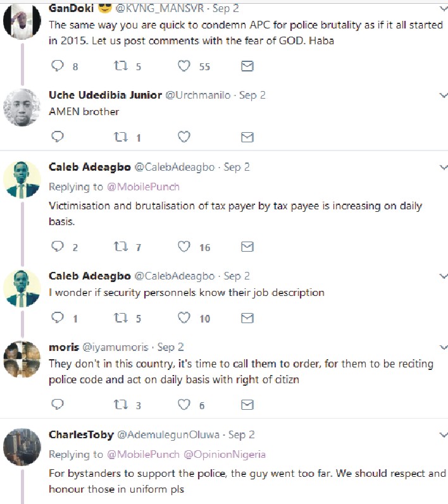Viewport: 448px width, 504px height.
Task: Retweet Caleb Adeagbo's Victimisation tweet
Action: 120,247
